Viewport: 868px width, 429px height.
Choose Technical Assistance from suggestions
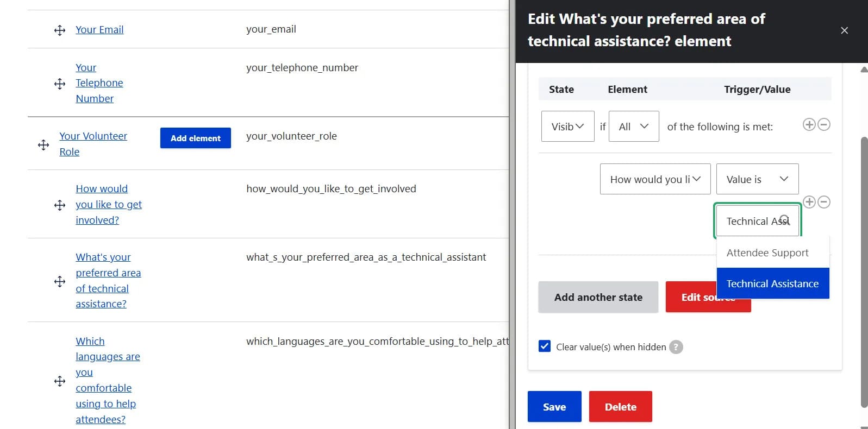pyautogui.click(x=772, y=283)
